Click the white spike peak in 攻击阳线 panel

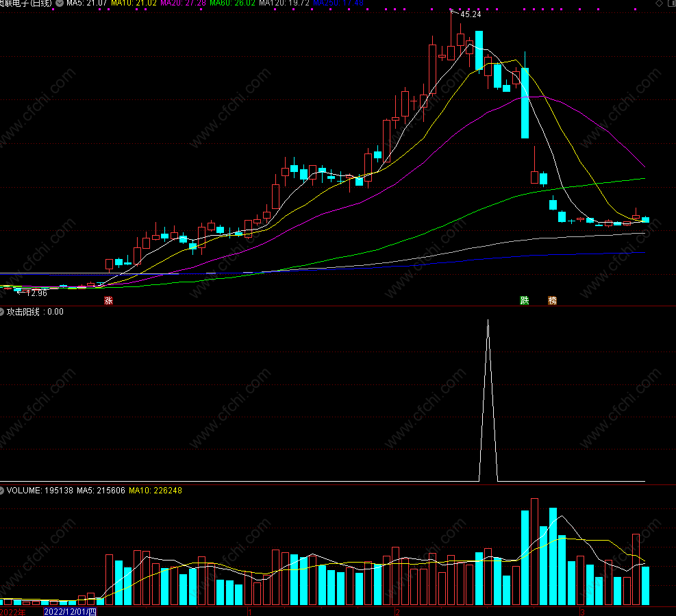pyautogui.click(x=488, y=320)
